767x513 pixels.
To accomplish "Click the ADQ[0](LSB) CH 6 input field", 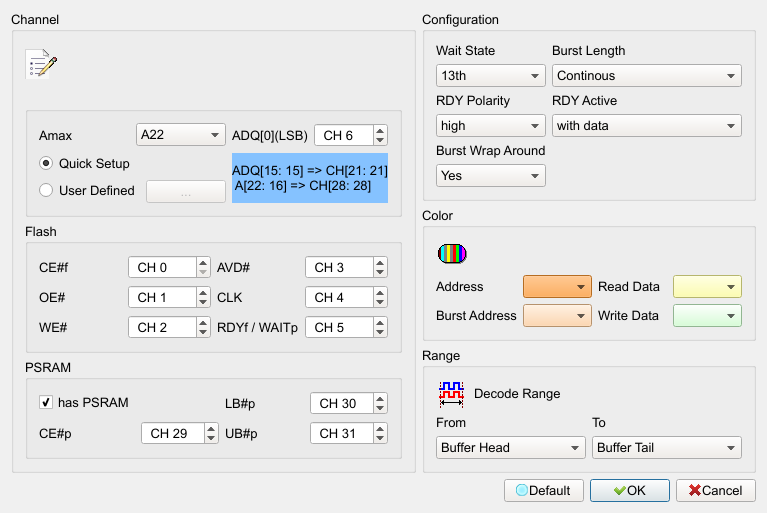I will pyautogui.click(x=344, y=135).
